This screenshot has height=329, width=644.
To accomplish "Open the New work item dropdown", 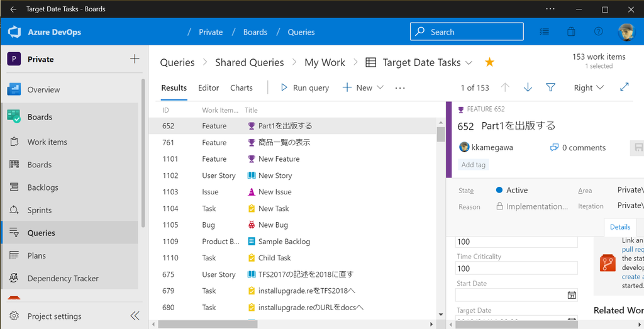I will pos(363,87).
